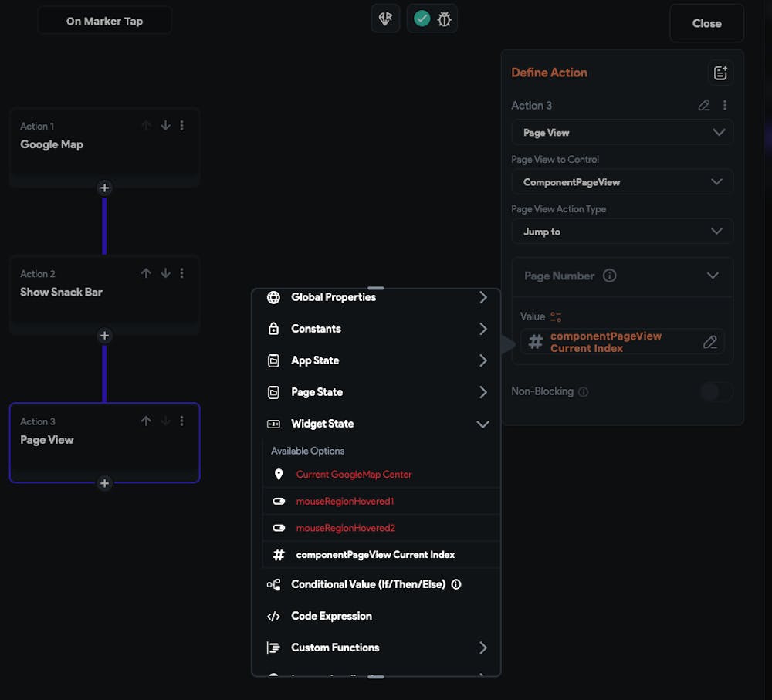Click the debug bug icon at top
Image resolution: width=772 pixels, height=700 pixels.
[x=444, y=19]
